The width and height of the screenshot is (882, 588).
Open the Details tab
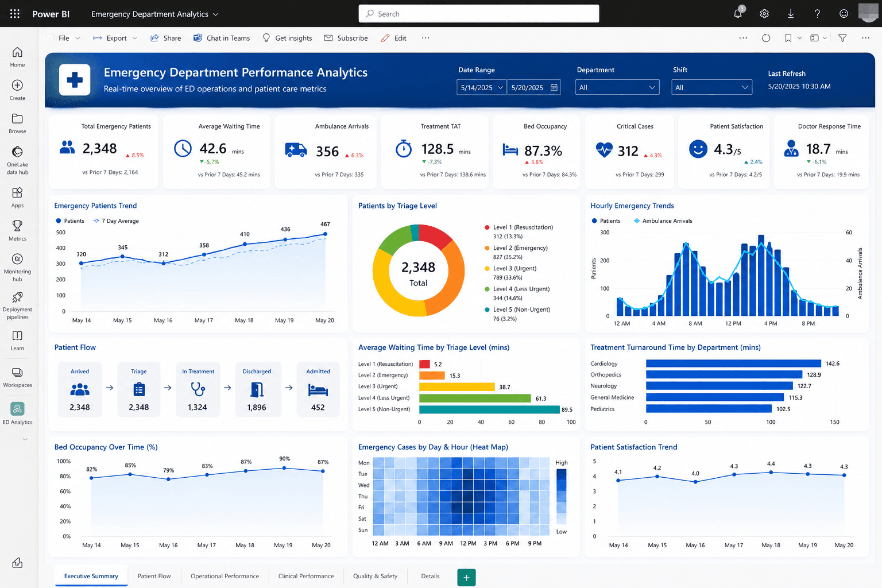430,576
